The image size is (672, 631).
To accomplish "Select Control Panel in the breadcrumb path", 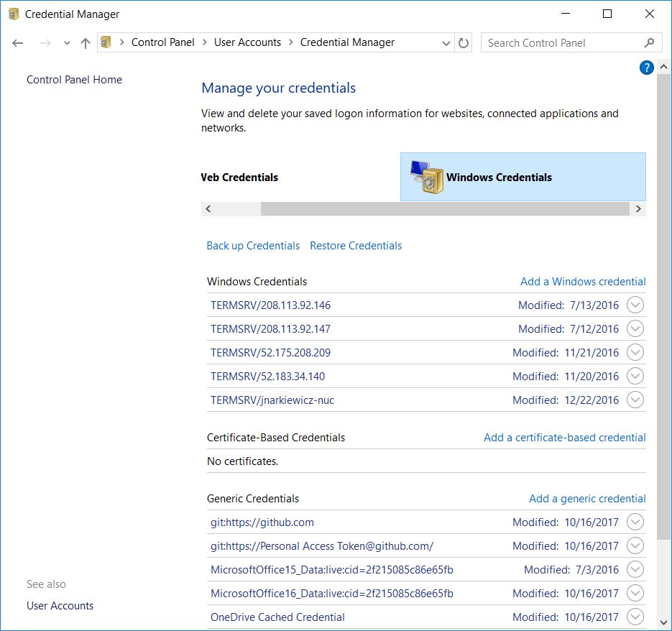I will (x=163, y=42).
